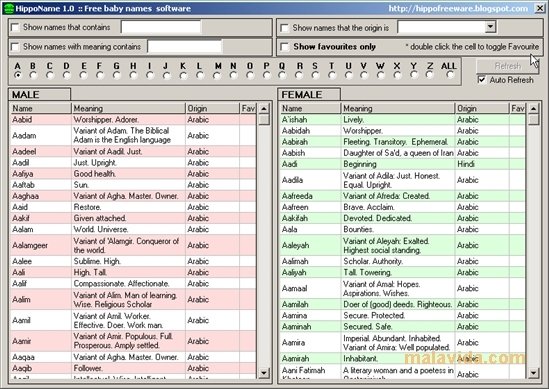Select the letter B radio button

pyautogui.click(x=33, y=75)
